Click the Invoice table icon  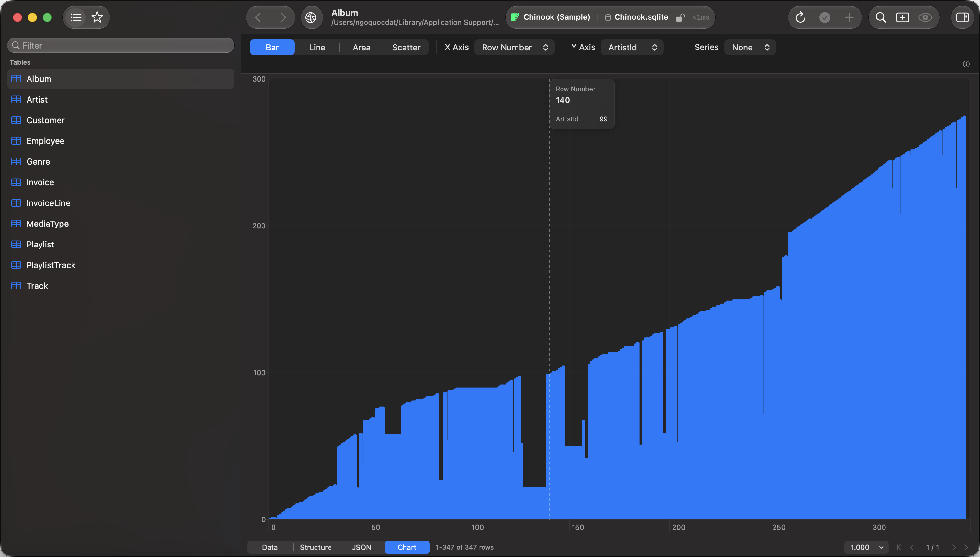click(16, 182)
